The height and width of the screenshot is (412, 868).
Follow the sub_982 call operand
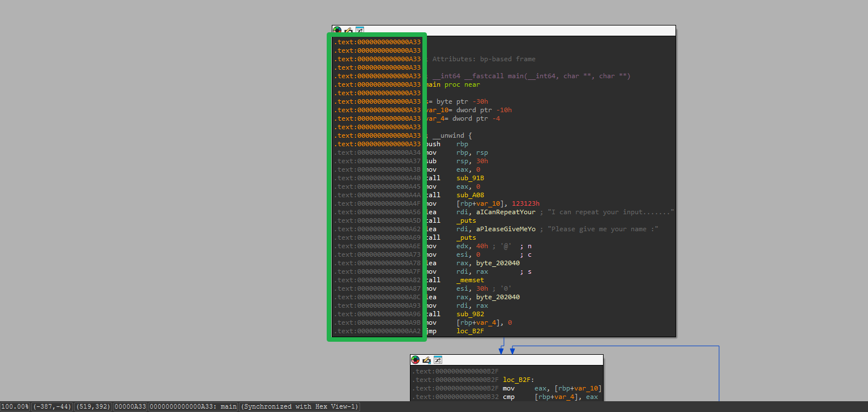[470, 314]
